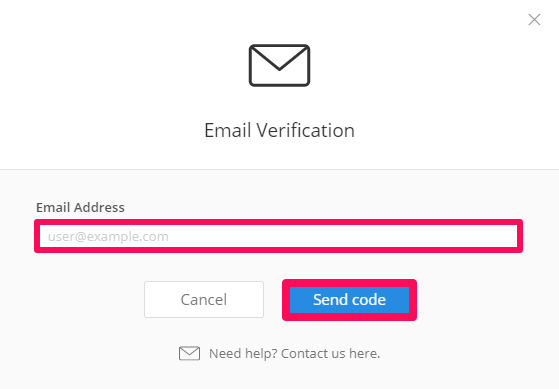Click the Send code button
Viewport: 559px width, 389px height.
349,300
